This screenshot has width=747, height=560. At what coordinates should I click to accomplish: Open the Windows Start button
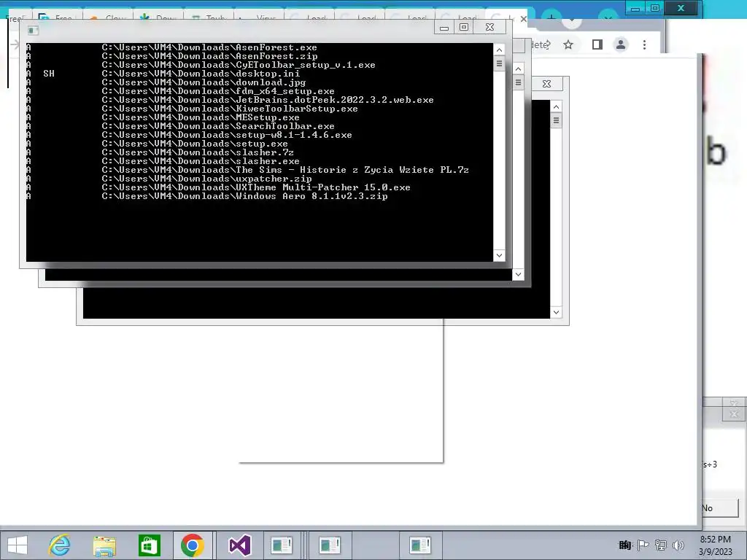tap(18, 545)
